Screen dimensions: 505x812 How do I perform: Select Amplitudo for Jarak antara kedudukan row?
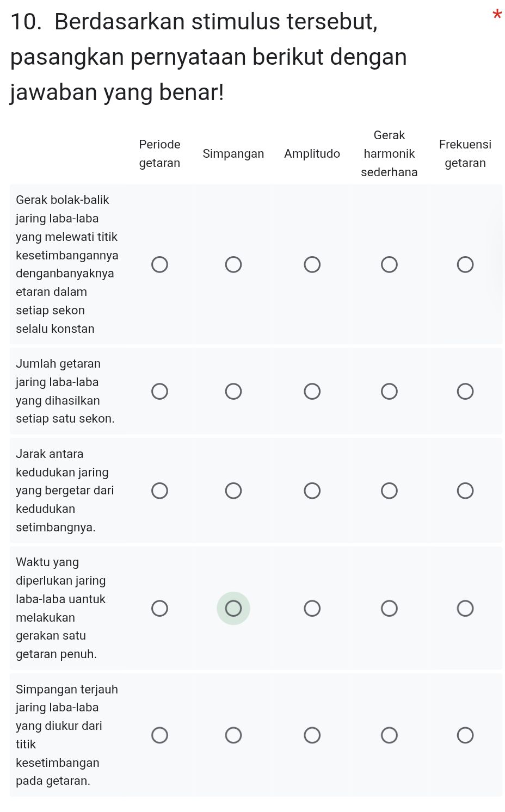312,491
